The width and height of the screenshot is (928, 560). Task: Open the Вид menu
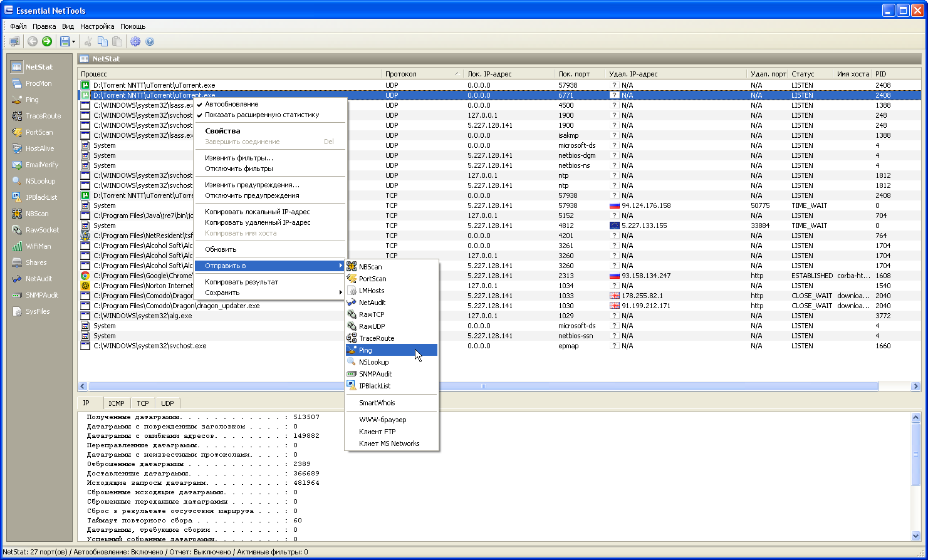pos(68,26)
